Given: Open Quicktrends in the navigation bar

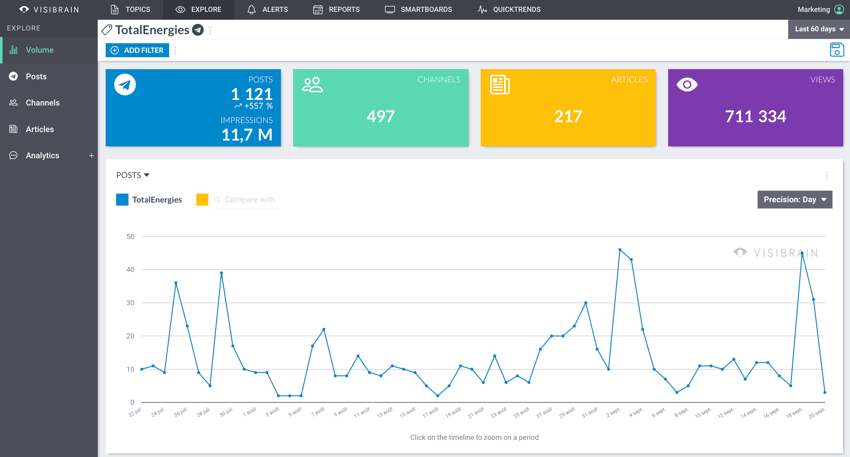Looking at the screenshot, I should click(509, 10).
